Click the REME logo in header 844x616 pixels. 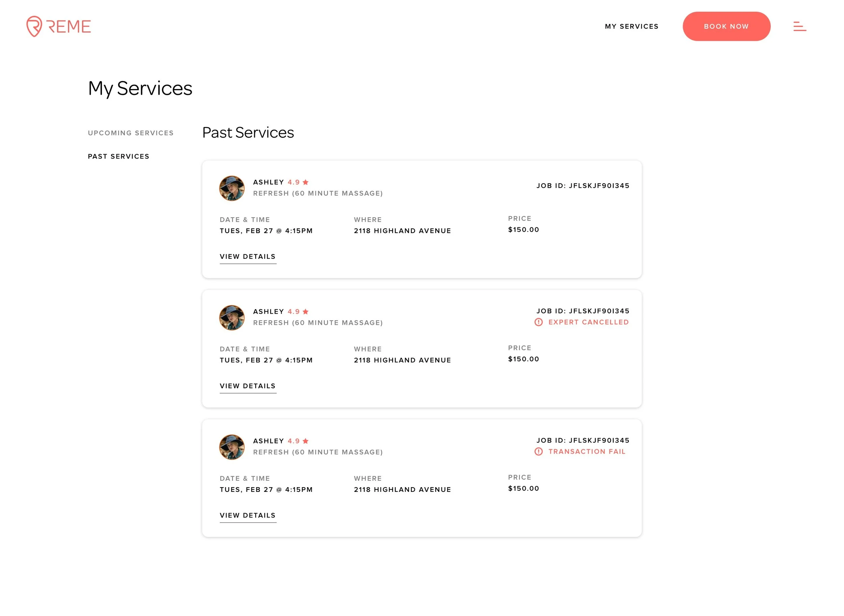click(59, 26)
